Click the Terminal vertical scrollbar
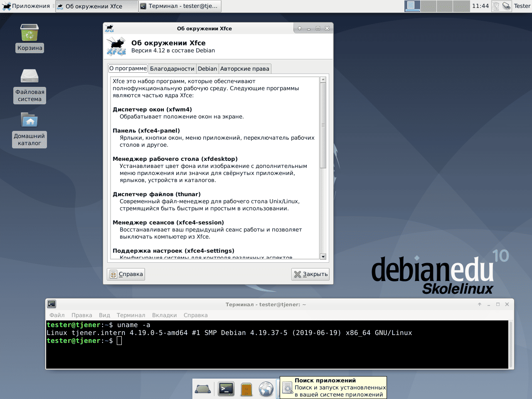The height and width of the screenshot is (399, 532). 511,344
